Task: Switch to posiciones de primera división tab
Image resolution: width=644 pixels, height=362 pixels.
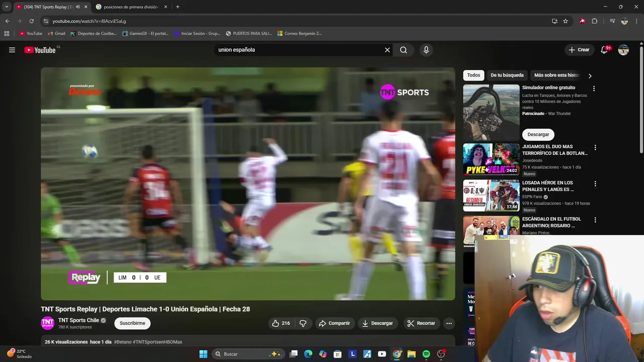Action: point(131,7)
